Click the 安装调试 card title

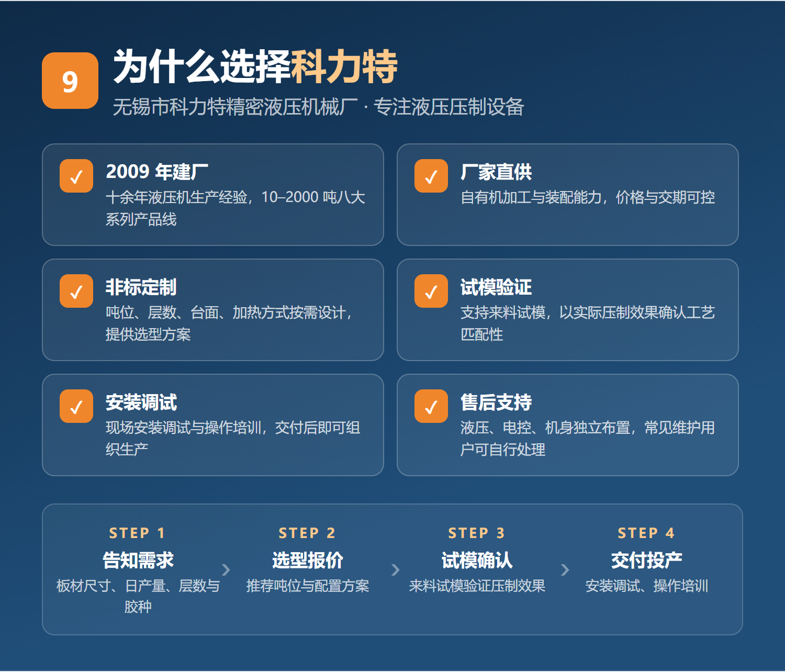click(141, 402)
